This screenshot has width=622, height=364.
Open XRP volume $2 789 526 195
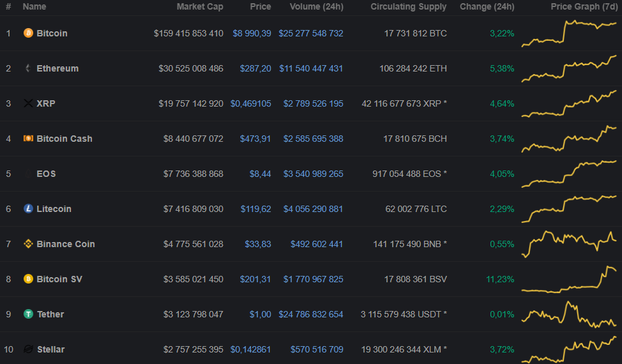pos(314,103)
